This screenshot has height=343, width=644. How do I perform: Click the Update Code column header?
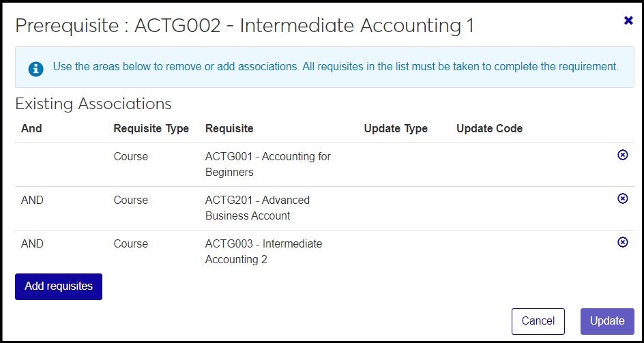coord(489,128)
